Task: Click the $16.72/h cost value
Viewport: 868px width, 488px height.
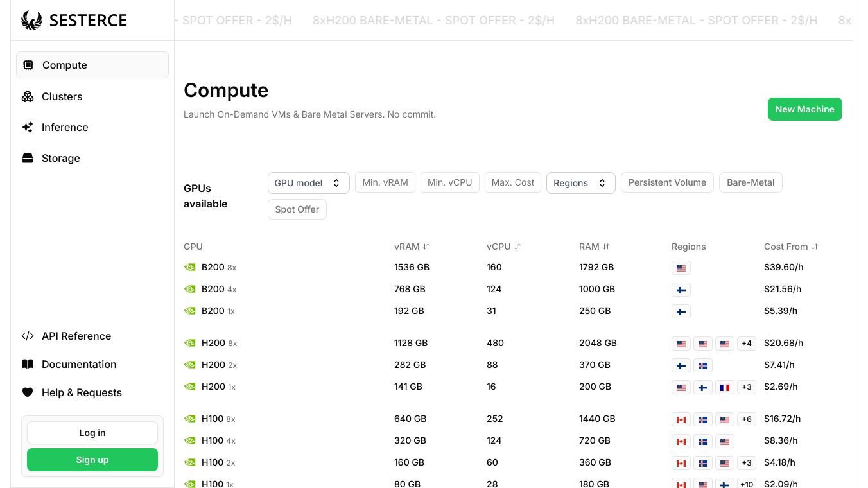Action: click(783, 419)
